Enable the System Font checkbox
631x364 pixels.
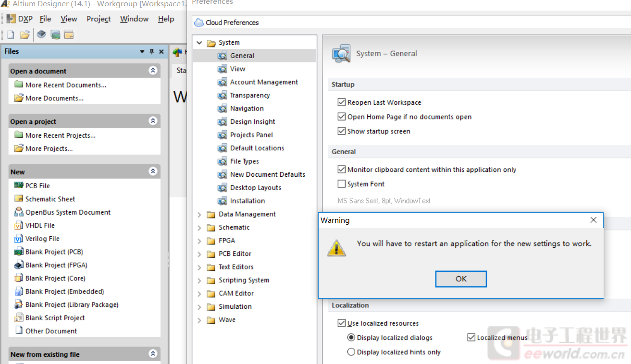(342, 184)
